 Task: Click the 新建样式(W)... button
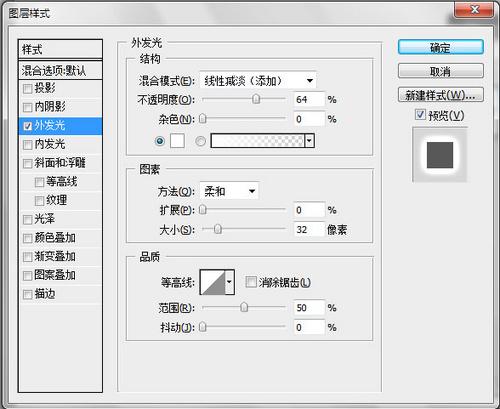(x=441, y=95)
